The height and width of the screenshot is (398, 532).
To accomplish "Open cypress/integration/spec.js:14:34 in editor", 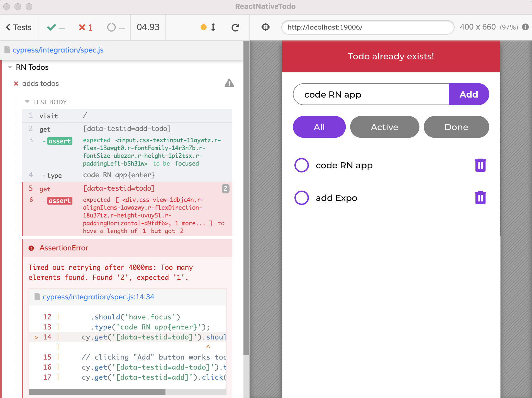I will 98,297.
